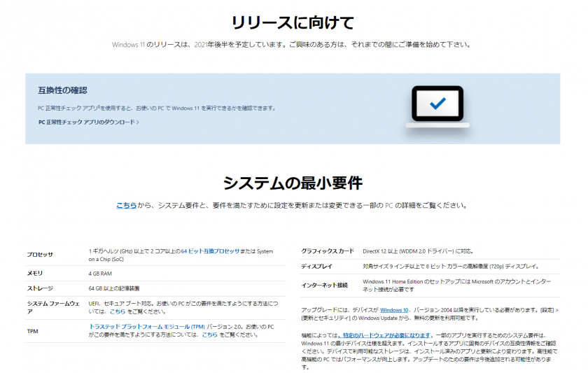Open 特定のハードウェアが必要になります link
The image size is (588, 373).
click(386, 335)
